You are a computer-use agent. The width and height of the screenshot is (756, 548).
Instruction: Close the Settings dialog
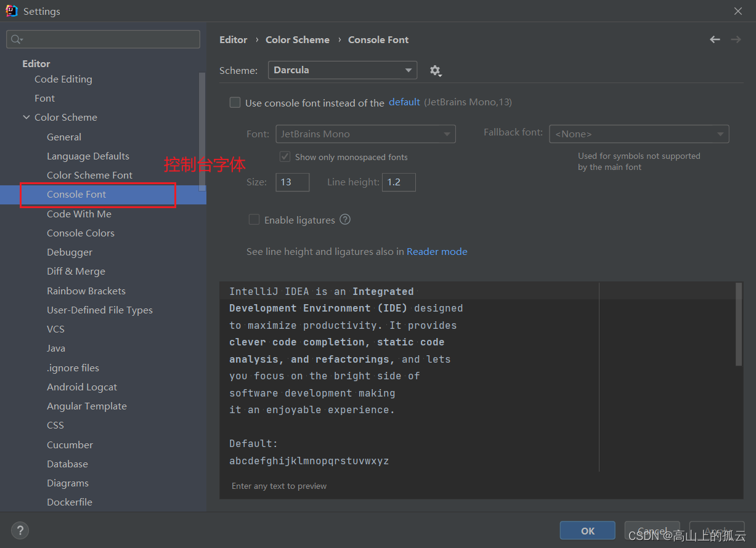pyautogui.click(x=738, y=11)
